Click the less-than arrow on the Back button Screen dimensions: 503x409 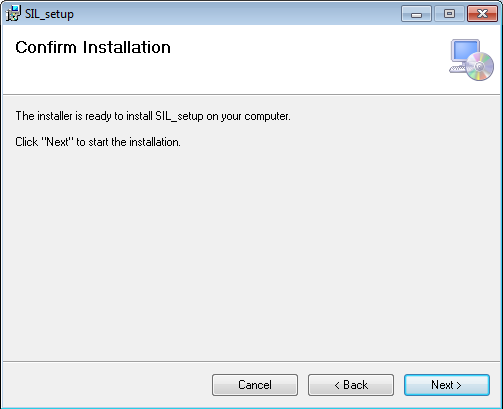337,386
